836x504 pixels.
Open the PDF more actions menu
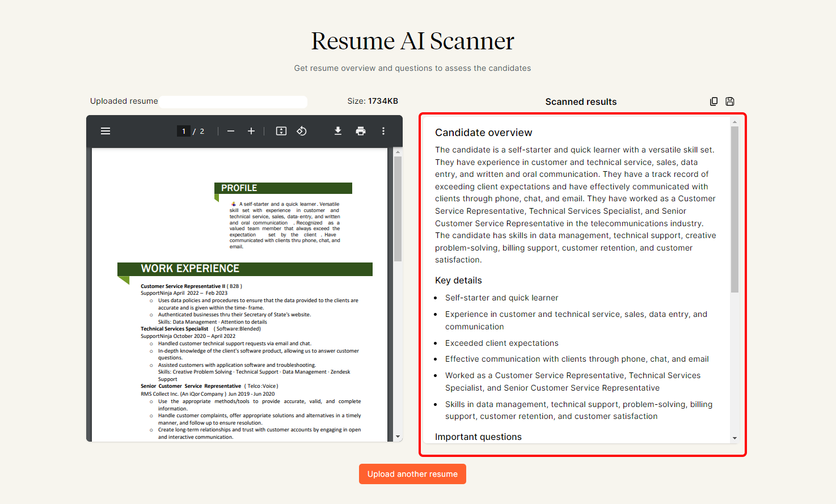coord(383,131)
